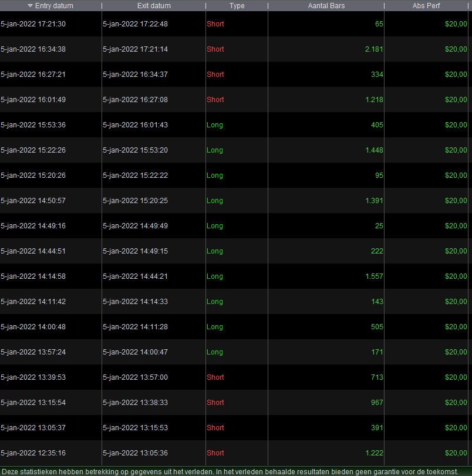Select entry datum 5-jan-2022 14:50:57
Image resolution: width=472 pixels, height=476 pixels.
click(33, 200)
